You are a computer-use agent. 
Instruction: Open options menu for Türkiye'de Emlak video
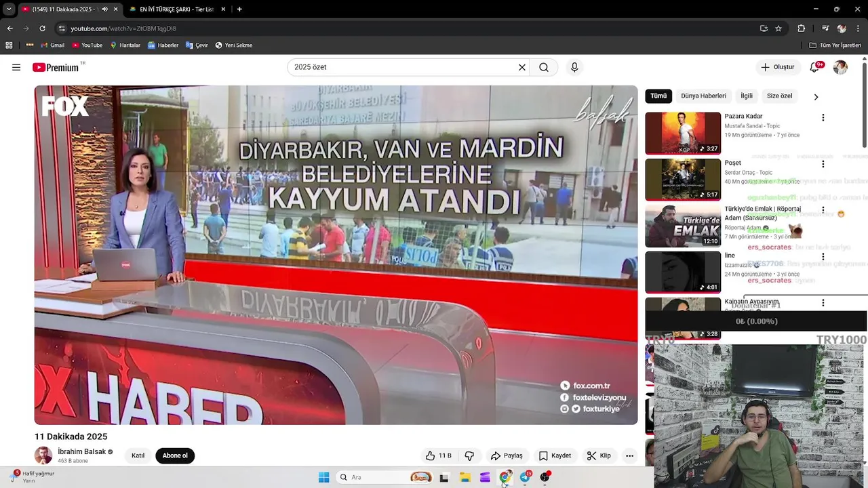(x=823, y=210)
